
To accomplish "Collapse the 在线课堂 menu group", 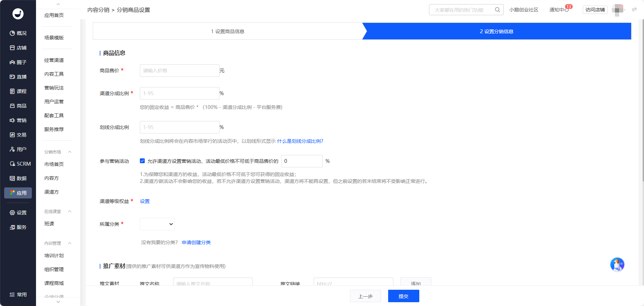I will pos(70,211).
